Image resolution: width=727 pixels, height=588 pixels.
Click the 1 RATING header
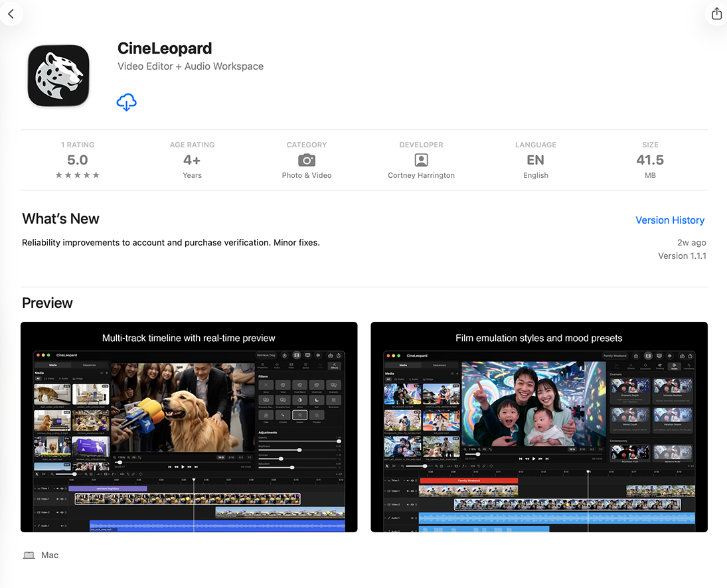click(x=78, y=145)
